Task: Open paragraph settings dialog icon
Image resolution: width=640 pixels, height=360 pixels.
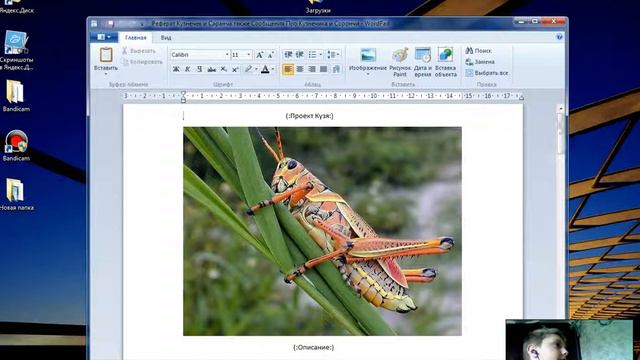Action: coord(336,69)
